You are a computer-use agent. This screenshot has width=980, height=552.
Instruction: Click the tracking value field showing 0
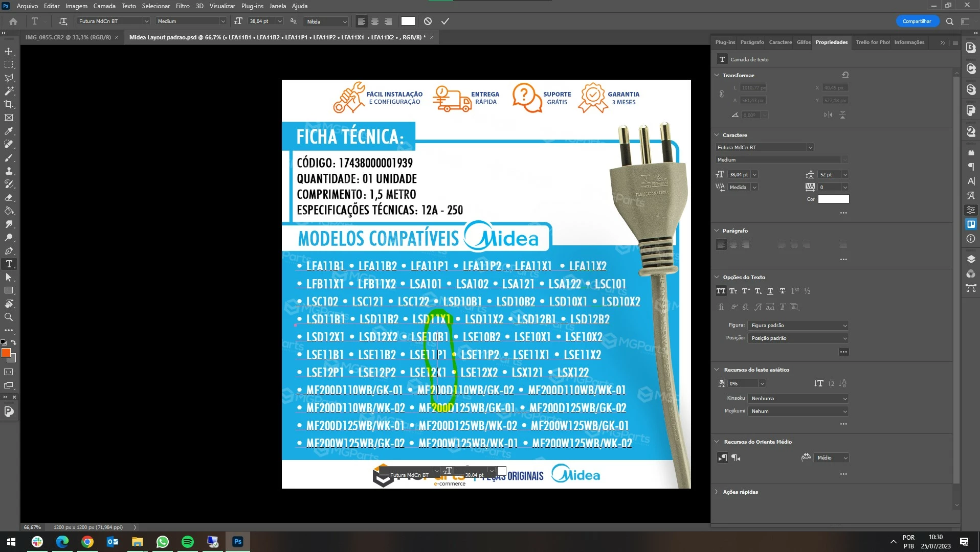(x=829, y=188)
